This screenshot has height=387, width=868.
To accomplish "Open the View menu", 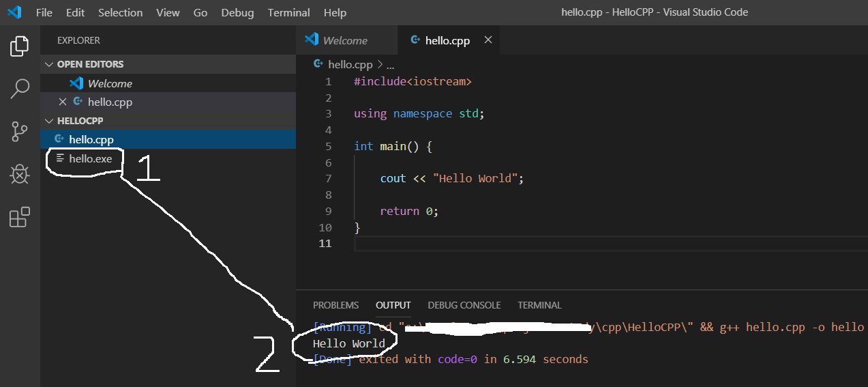I will click(168, 12).
